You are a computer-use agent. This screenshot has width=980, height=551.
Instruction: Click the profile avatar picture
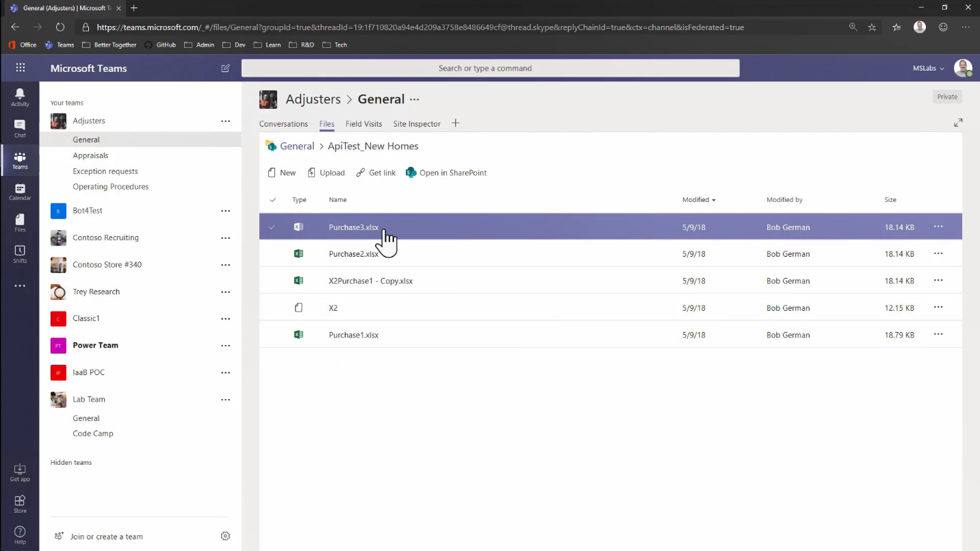point(963,68)
